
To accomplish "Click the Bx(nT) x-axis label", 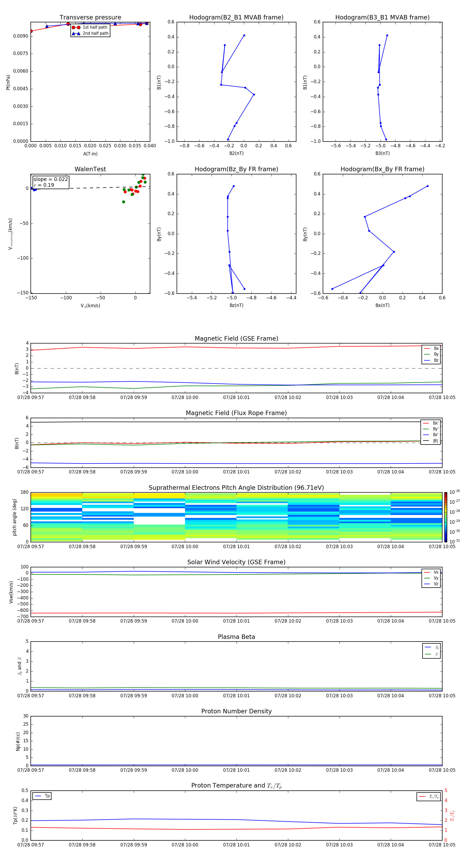I will pos(382,305).
